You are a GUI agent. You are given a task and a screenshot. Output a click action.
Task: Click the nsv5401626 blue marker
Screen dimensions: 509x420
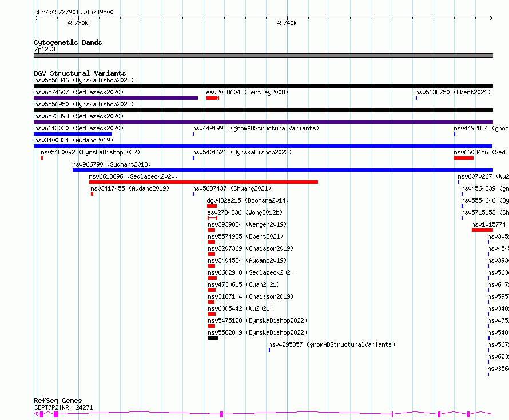[x=193, y=158]
